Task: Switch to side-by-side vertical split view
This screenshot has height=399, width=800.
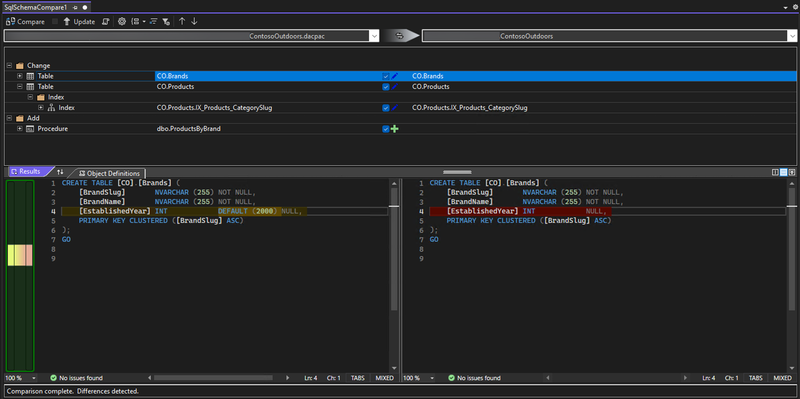Action: tap(775, 172)
